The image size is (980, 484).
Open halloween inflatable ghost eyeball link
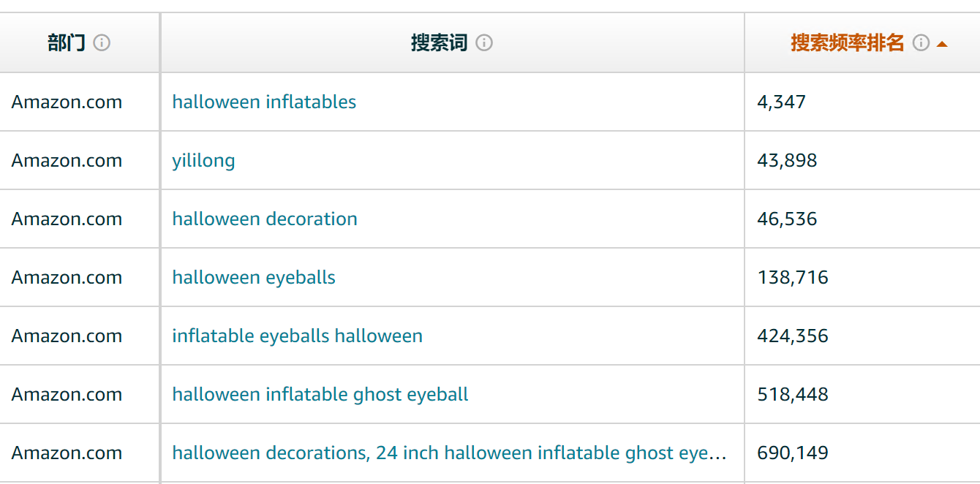tap(320, 394)
